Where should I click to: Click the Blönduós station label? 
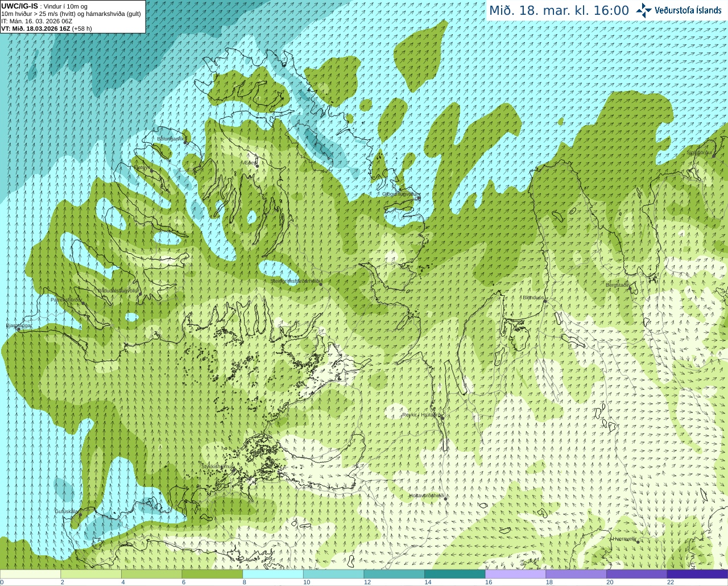pos(533,298)
